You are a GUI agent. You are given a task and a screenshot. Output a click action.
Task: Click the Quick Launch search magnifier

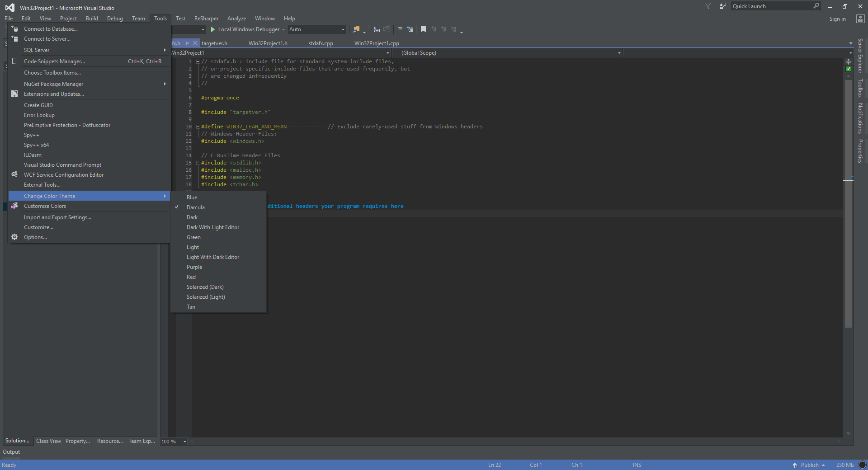point(816,6)
